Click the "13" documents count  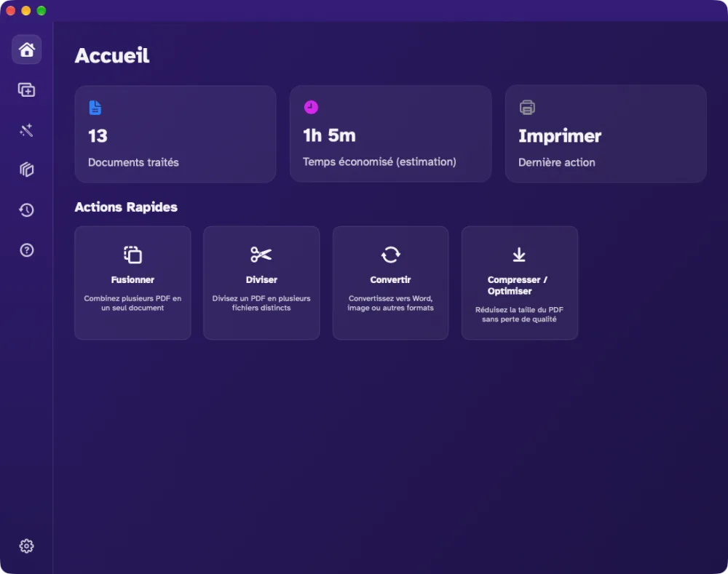[98, 136]
